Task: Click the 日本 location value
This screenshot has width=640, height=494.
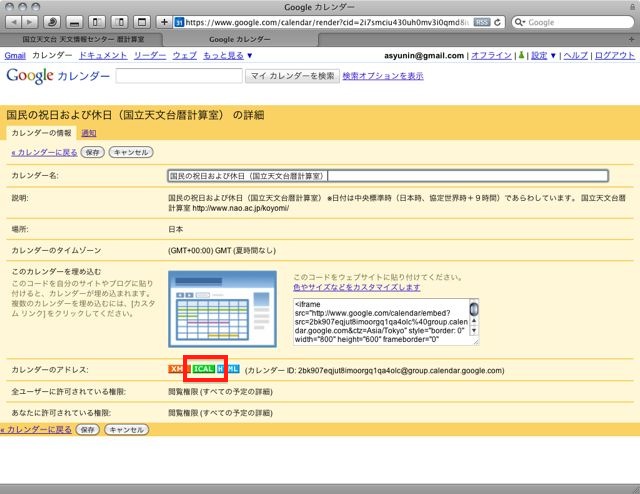Action: tap(176, 229)
